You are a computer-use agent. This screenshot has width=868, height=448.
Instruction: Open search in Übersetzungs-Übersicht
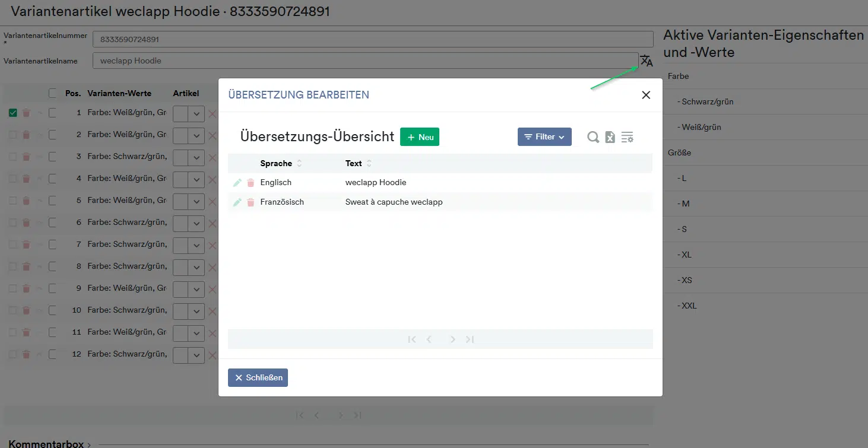click(593, 137)
